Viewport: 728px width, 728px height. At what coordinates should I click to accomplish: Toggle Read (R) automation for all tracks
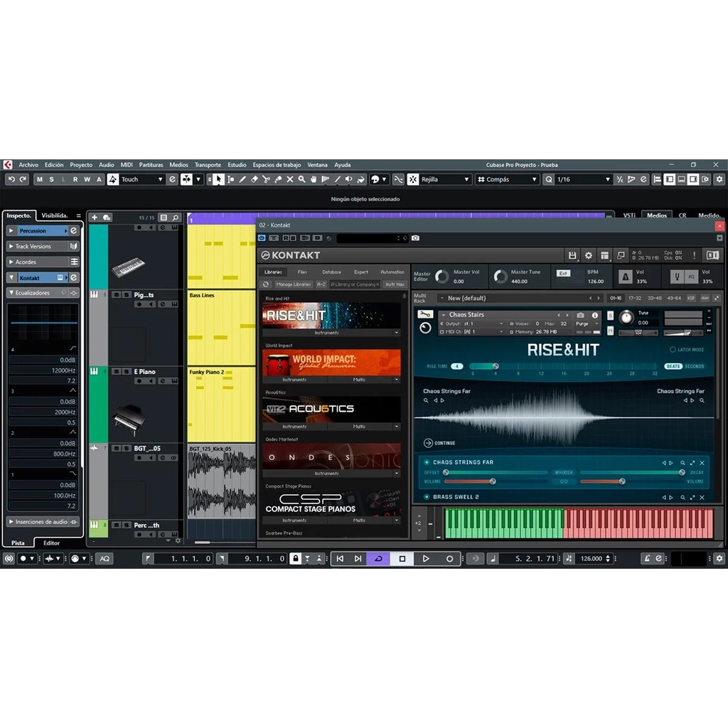click(x=75, y=179)
